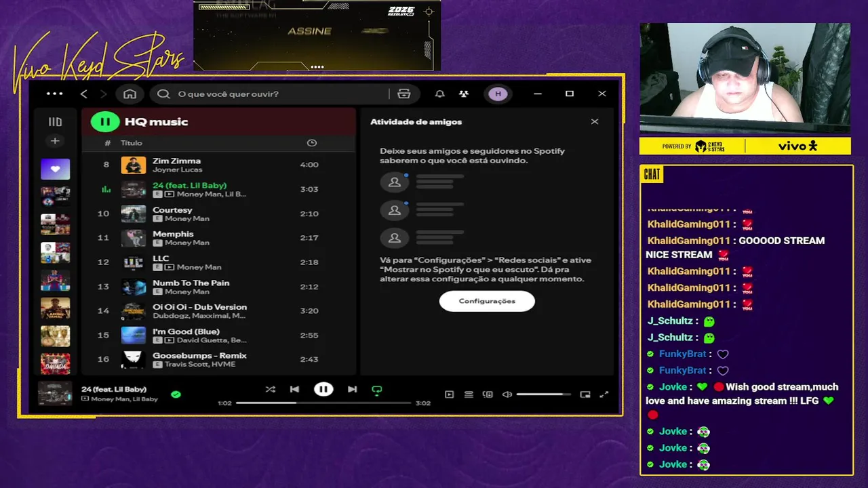Create a new playlist with plus icon
868x488 pixels.
55,141
